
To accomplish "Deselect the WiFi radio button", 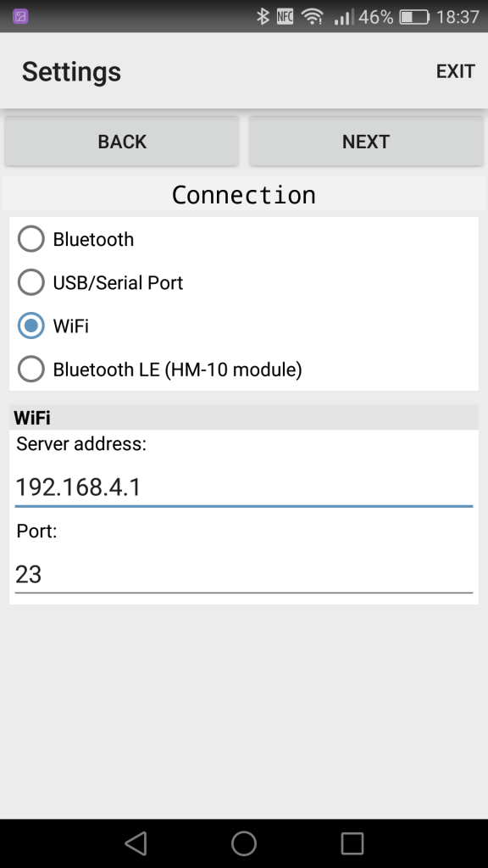I will [x=30, y=325].
